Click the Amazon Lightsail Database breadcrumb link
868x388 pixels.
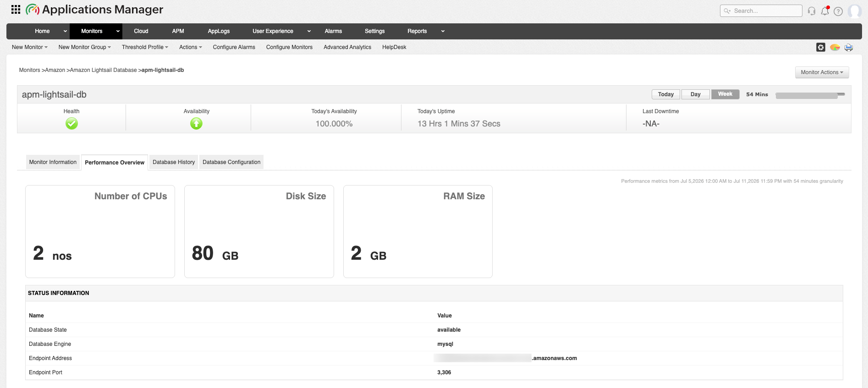[103, 70]
